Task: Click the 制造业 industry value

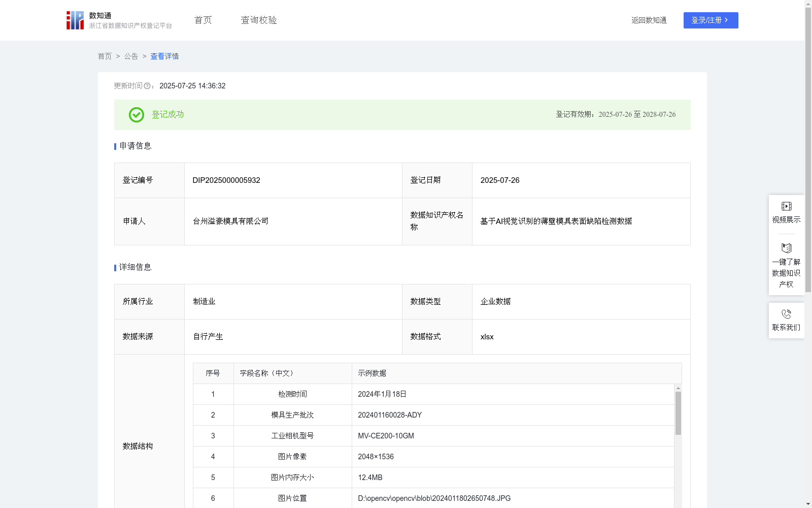Action: point(204,302)
